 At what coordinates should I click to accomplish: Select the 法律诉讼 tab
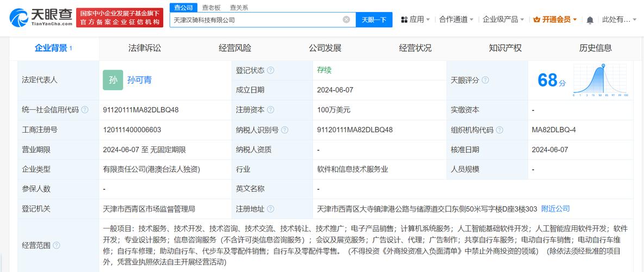point(145,48)
